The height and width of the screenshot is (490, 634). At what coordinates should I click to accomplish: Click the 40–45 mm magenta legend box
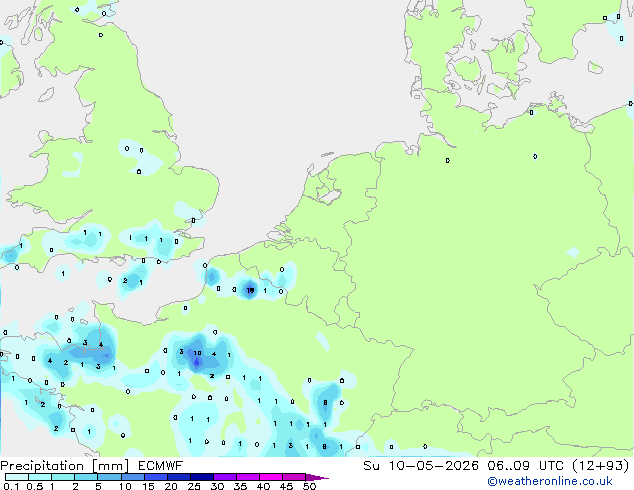click(271, 477)
